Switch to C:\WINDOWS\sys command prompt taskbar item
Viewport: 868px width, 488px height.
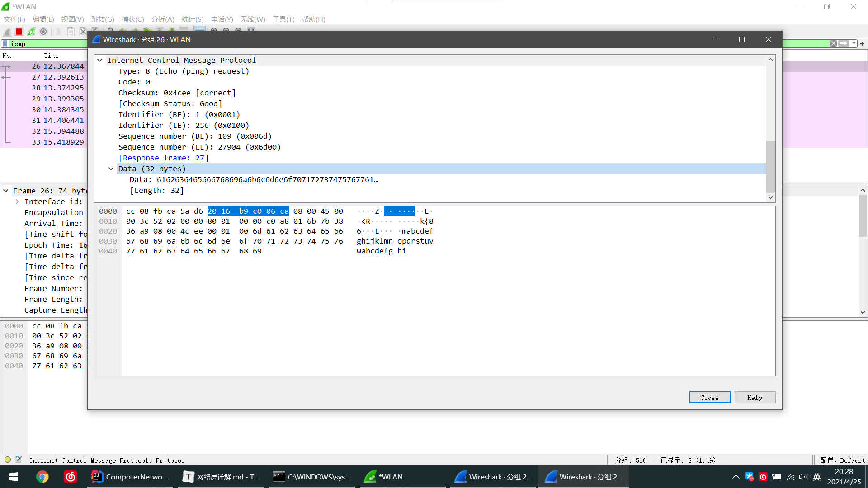(x=312, y=477)
